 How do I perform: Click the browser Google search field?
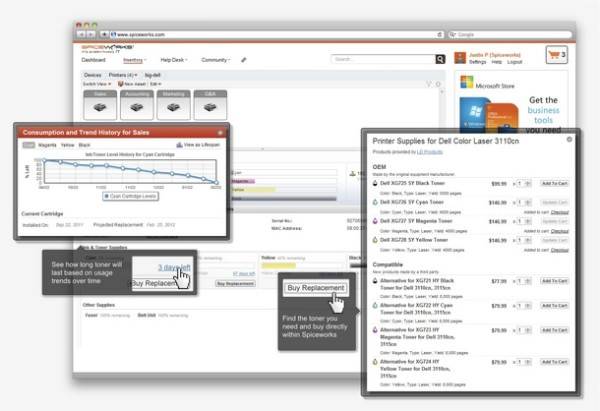pos(511,34)
